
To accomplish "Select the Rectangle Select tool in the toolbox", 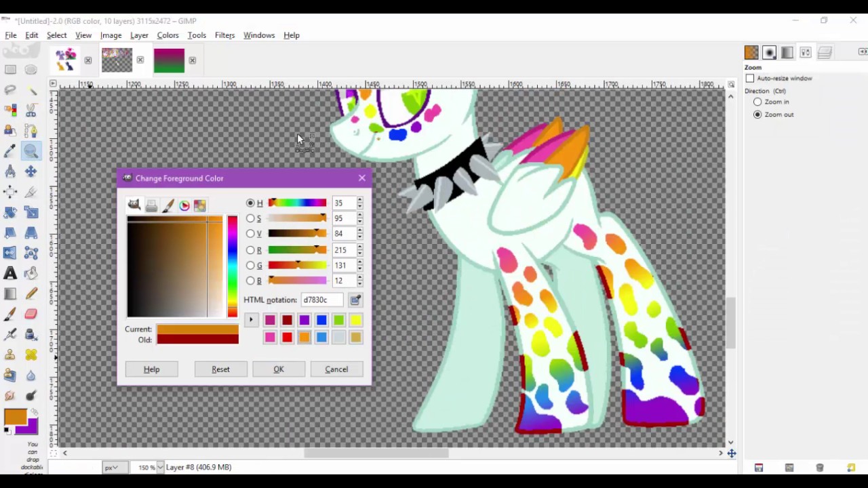I will tap(10, 69).
